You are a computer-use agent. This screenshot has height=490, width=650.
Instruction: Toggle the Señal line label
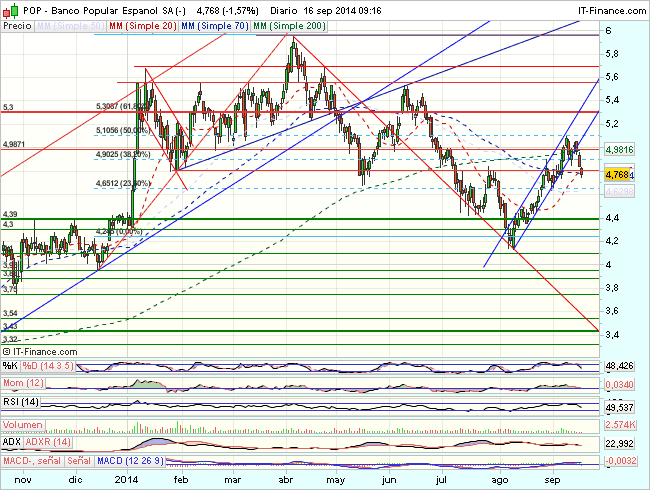[79, 461]
